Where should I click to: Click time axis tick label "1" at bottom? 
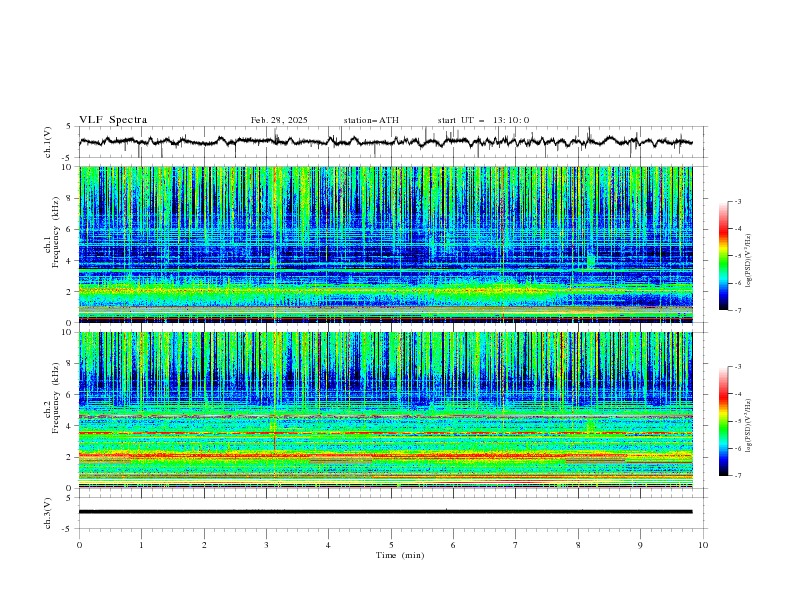[142, 545]
